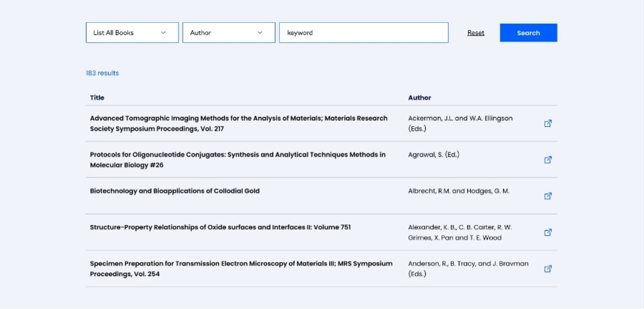Open external link for Protocols for Oligonucleotide Conjugates
The height and width of the screenshot is (309, 644).
click(x=548, y=160)
